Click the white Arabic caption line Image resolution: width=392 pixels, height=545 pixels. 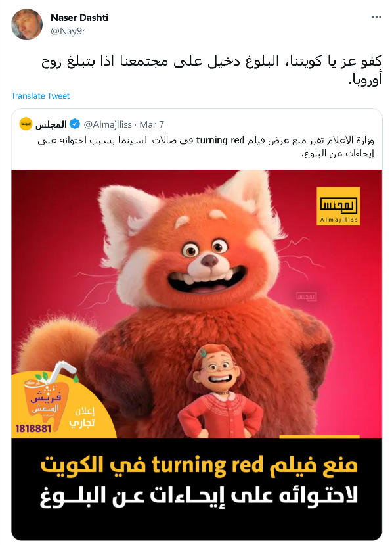click(199, 496)
